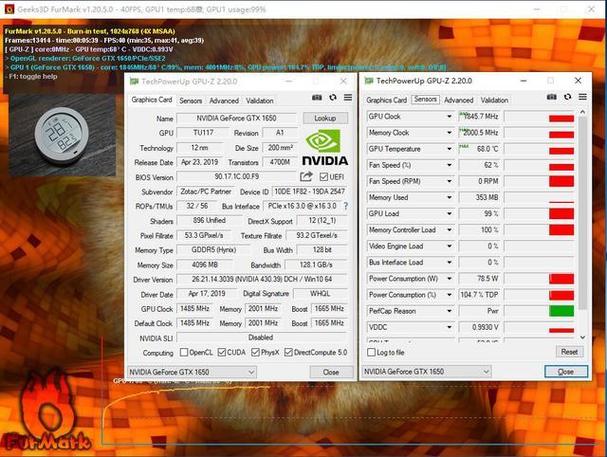Viewport: 607px width, 457px height.
Task: Switch to Sensors tab in left GPU-Z window
Action: coord(190,101)
